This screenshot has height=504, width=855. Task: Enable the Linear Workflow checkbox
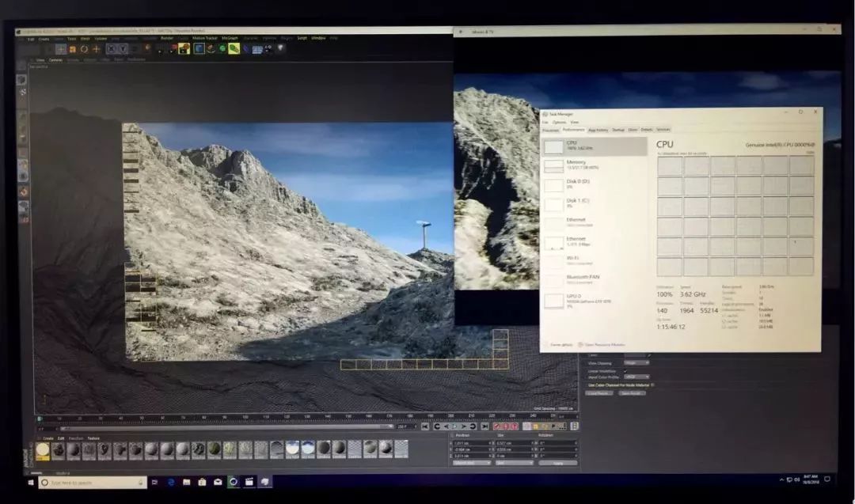pos(625,370)
